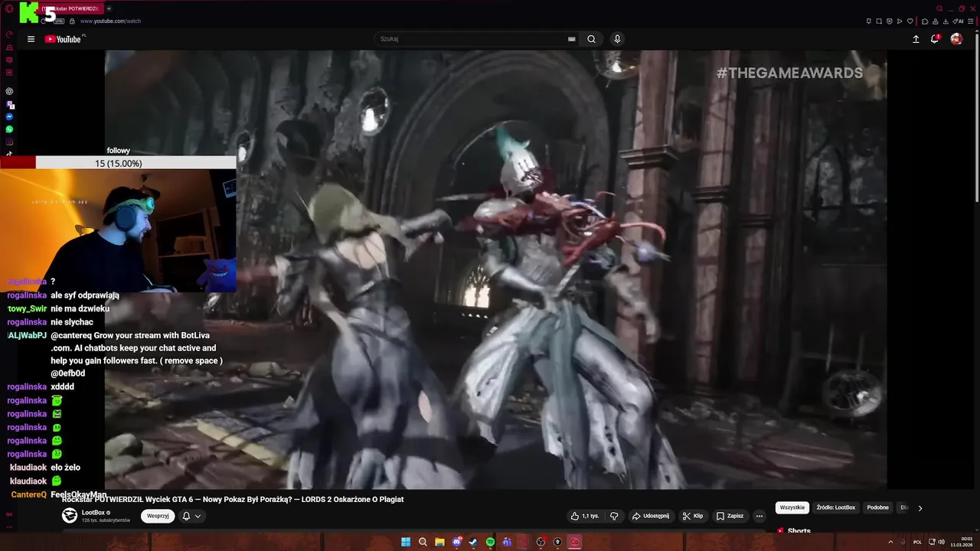Image resolution: width=980 pixels, height=551 pixels.
Task: Open Discord from the taskbar
Action: (457, 542)
